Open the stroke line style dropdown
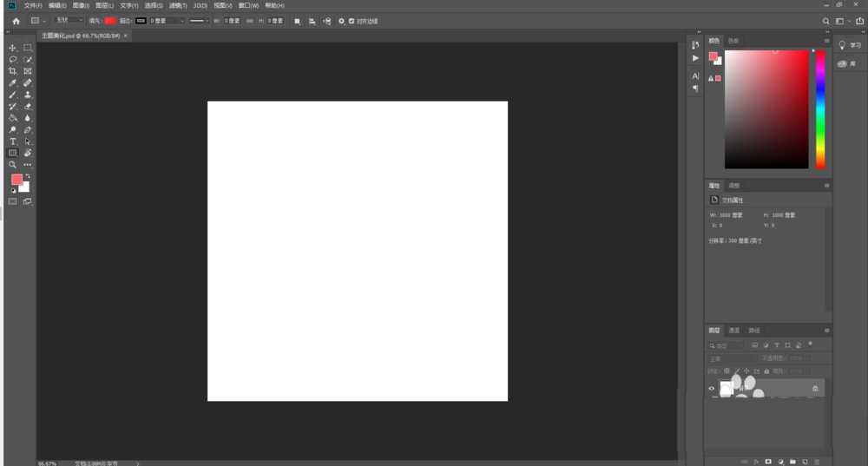This screenshot has height=466, width=868. click(199, 20)
